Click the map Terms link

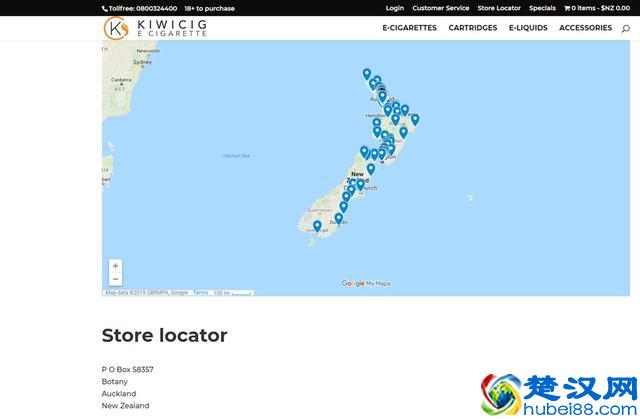click(201, 293)
